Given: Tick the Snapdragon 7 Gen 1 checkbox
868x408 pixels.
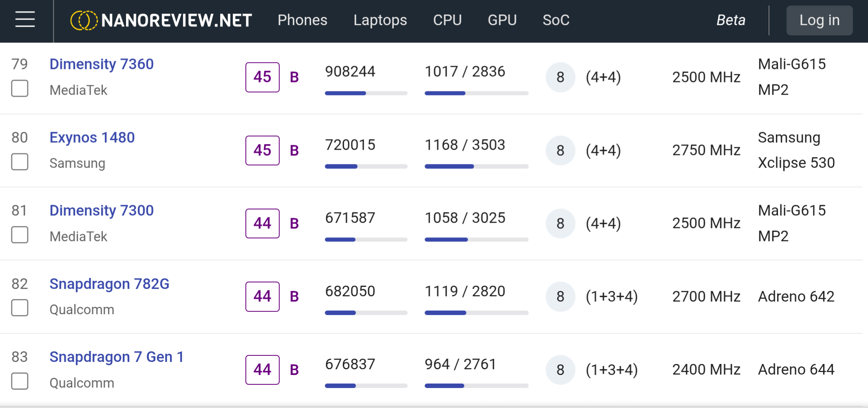Looking at the screenshot, I should point(20,381).
